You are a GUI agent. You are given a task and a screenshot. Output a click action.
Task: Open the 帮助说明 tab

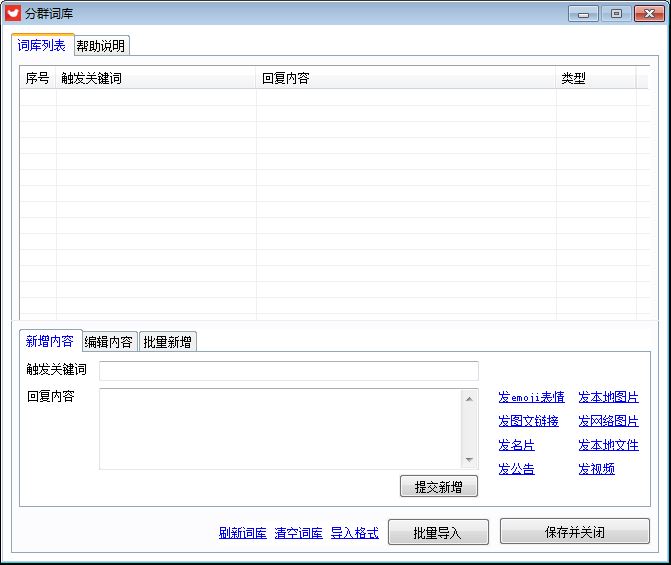coord(101,46)
